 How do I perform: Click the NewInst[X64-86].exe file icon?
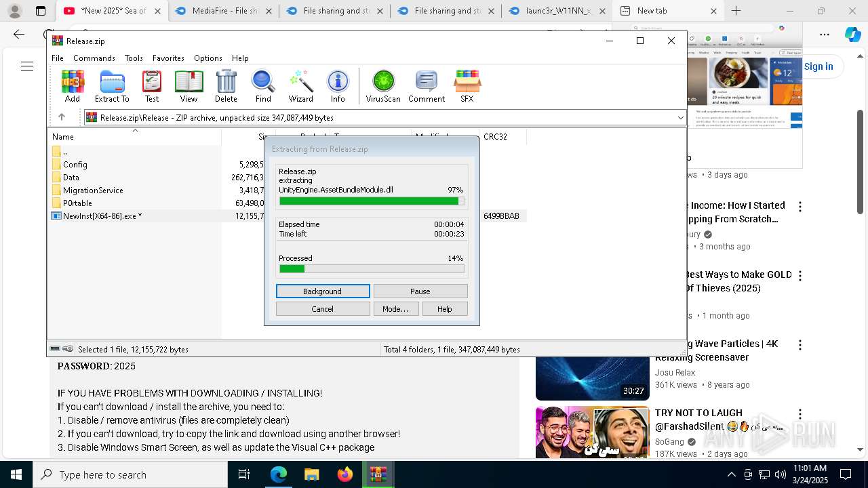56,216
